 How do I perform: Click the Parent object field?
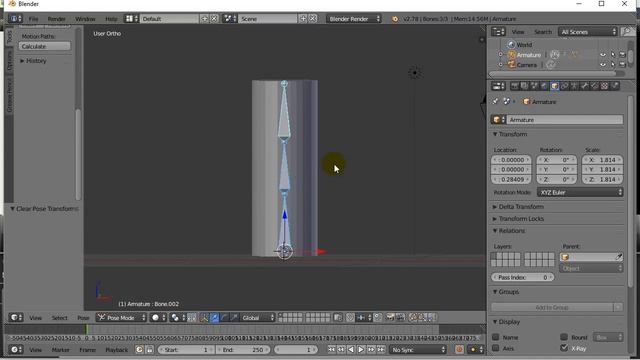(591, 257)
